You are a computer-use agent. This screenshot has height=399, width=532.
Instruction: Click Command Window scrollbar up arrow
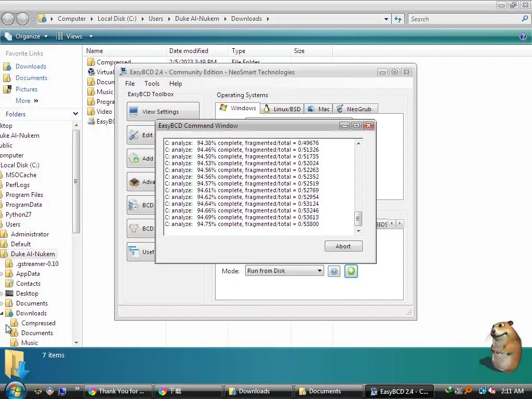358,143
